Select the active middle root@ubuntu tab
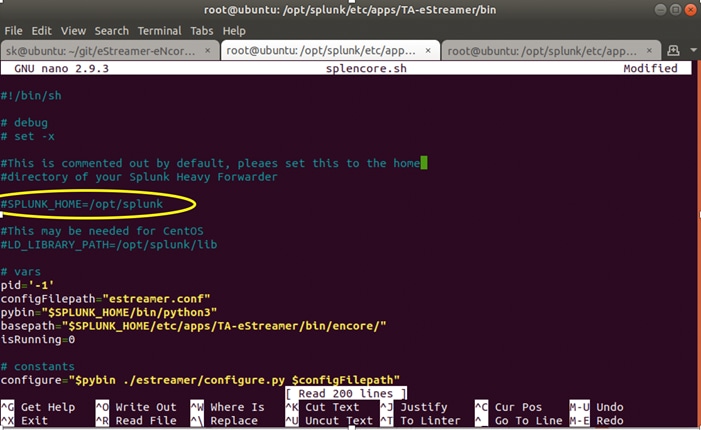Image resolution: width=701 pixels, height=430 pixels. click(x=330, y=51)
